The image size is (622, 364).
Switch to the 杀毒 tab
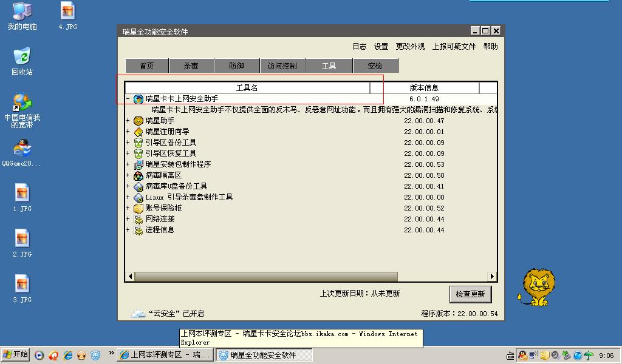click(191, 66)
